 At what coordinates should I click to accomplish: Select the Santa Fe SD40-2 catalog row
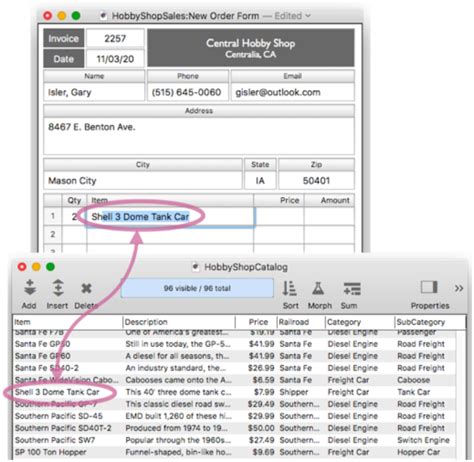(x=235, y=368)
